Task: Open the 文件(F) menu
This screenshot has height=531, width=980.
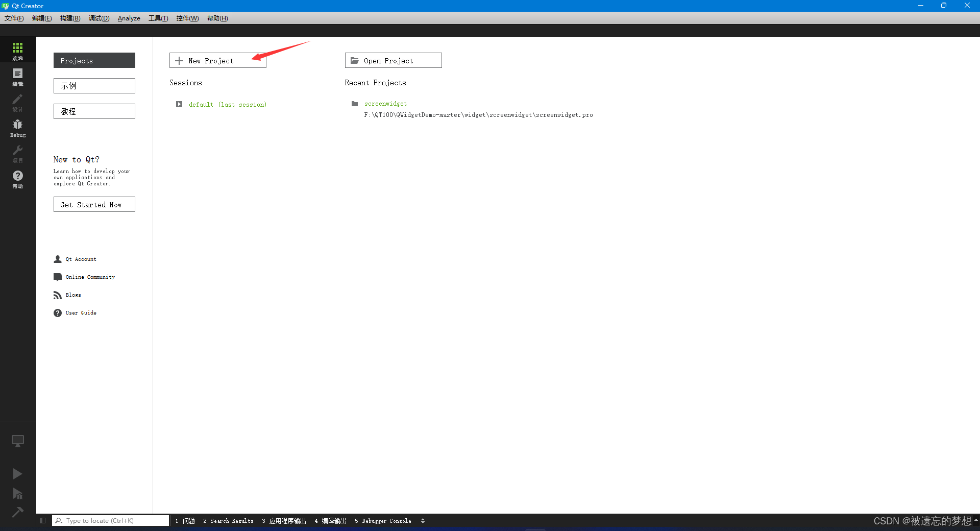Action: [14, 18]
